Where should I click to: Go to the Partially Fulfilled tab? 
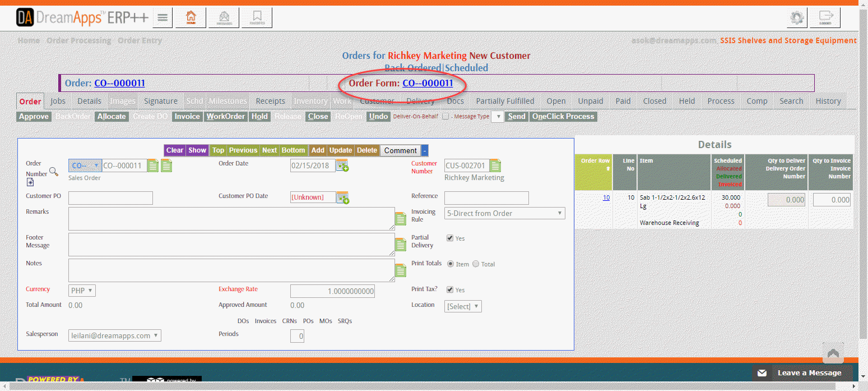point(505,101)
